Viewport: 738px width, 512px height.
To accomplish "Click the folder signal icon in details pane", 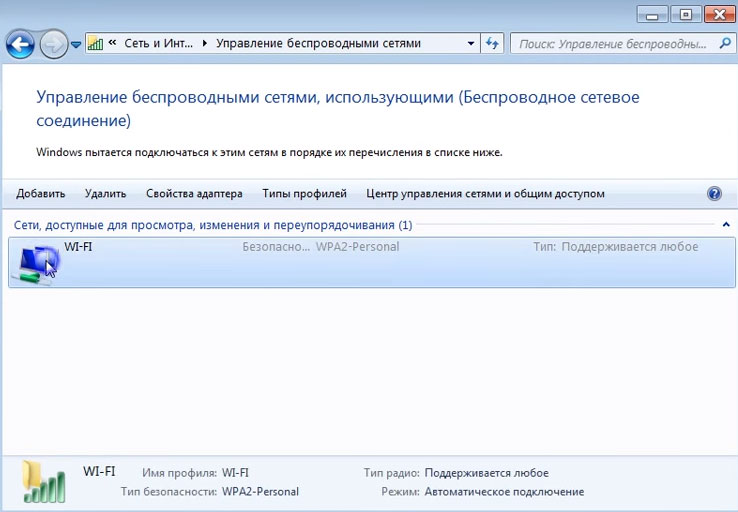I will pyautogui.click(x=44, y=482).
